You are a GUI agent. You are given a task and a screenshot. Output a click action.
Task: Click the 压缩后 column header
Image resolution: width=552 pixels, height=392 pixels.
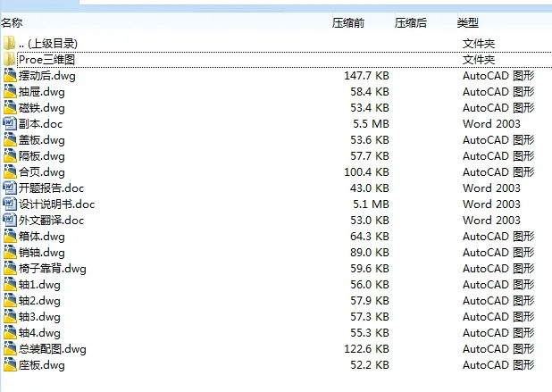[x=411, y=22]
